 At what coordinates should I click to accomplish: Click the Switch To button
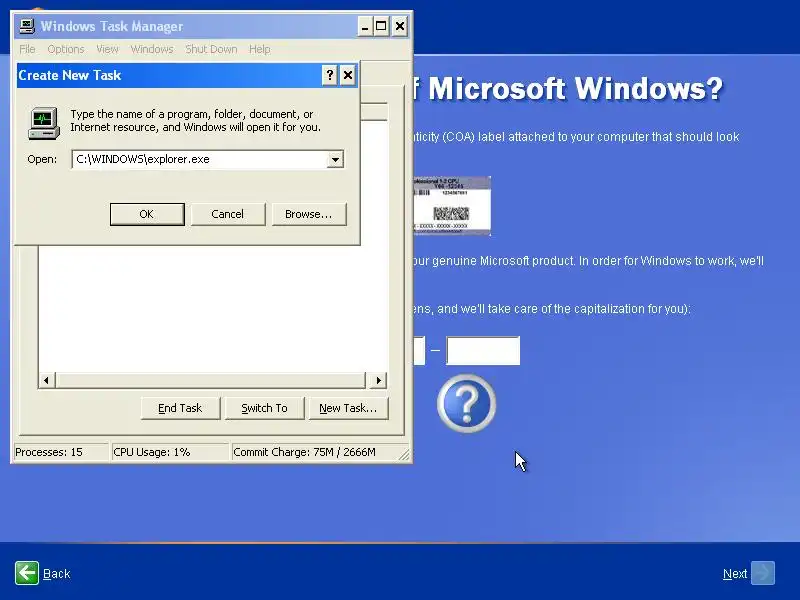264,408
